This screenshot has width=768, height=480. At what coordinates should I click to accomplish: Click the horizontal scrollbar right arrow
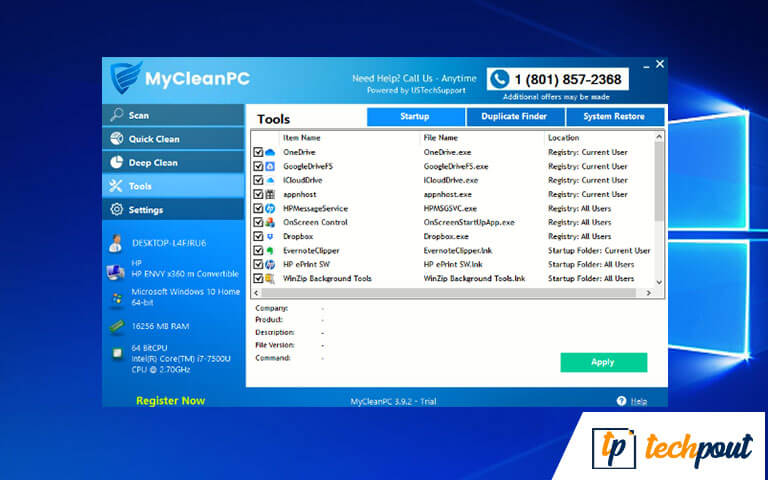648,293
